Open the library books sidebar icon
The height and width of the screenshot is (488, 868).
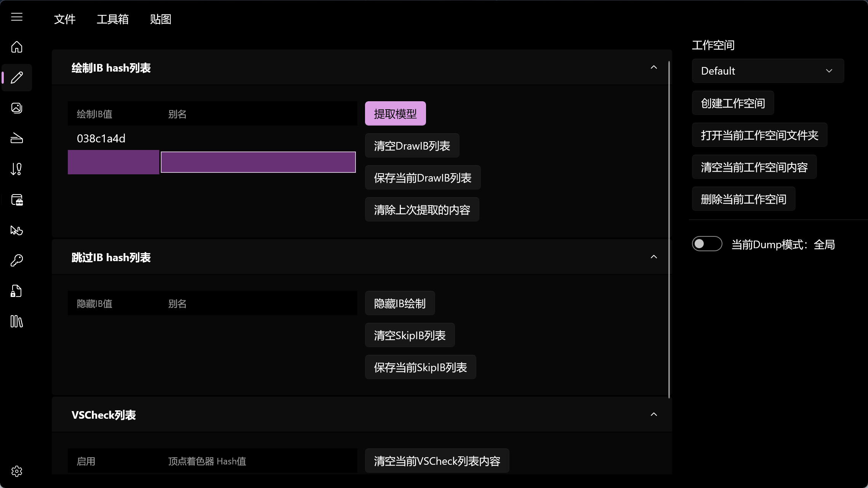tap(17, 322)
